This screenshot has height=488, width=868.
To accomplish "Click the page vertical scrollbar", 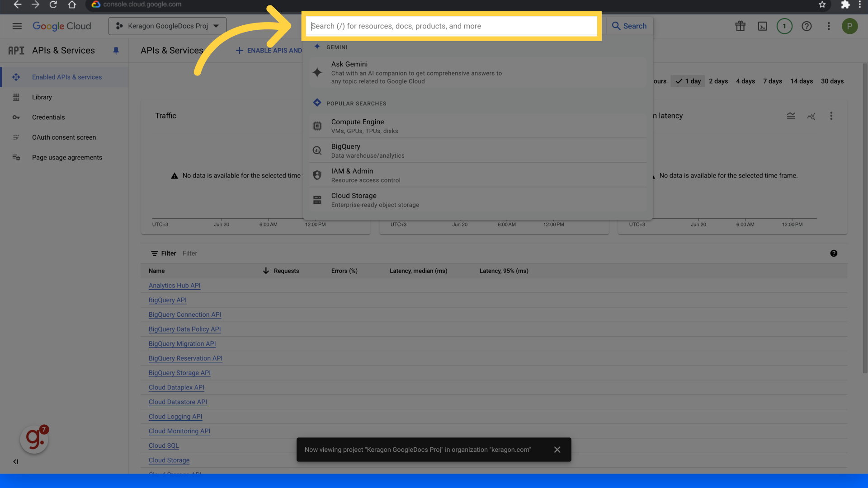I will coord(865,218).
